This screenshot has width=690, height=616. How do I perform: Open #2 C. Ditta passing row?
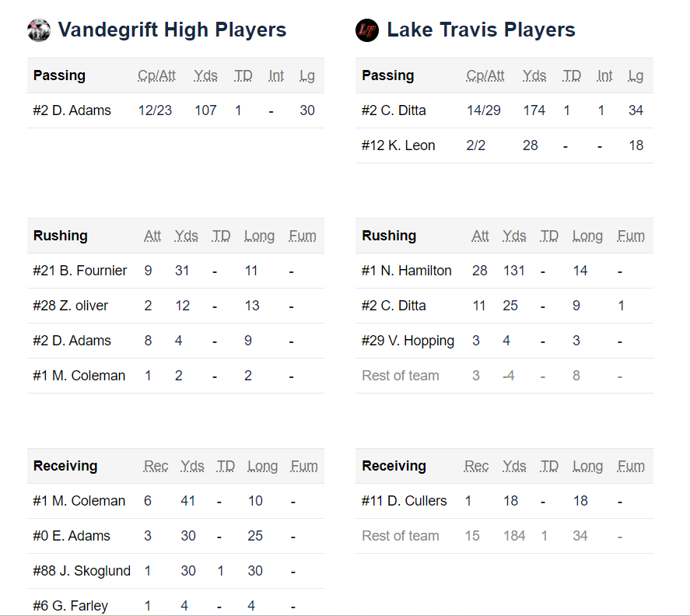click(x=504, y=110)
